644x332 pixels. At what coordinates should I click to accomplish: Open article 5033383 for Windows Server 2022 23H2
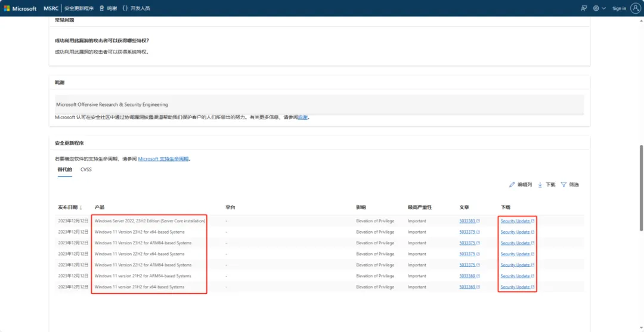(469, 221)
